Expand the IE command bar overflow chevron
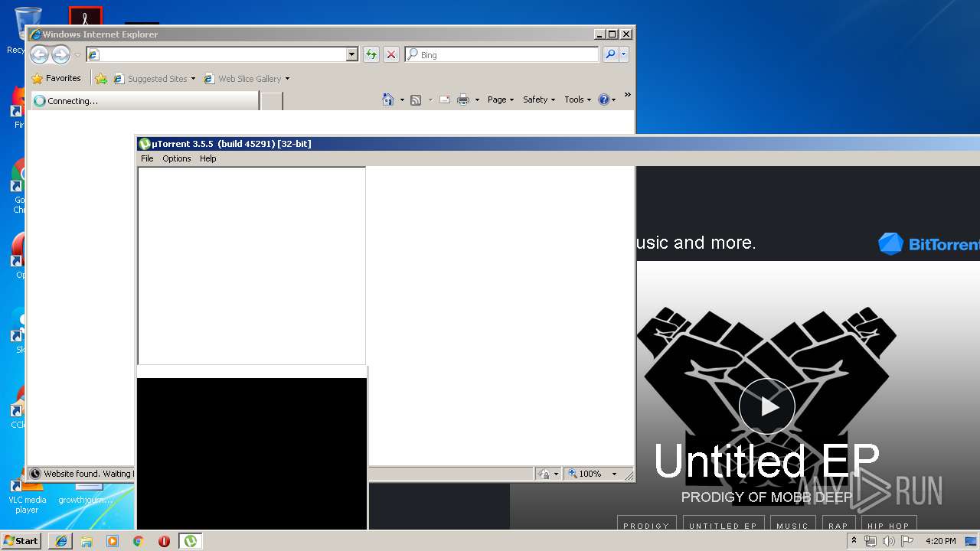The width and height of the screenshot is (980, 551). click(628, 95)
